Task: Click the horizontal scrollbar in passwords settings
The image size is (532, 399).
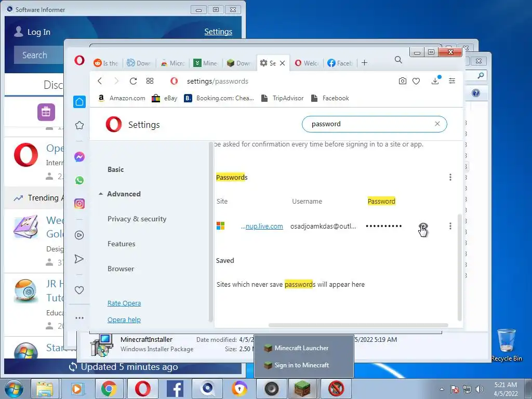Action: [358, 325]
